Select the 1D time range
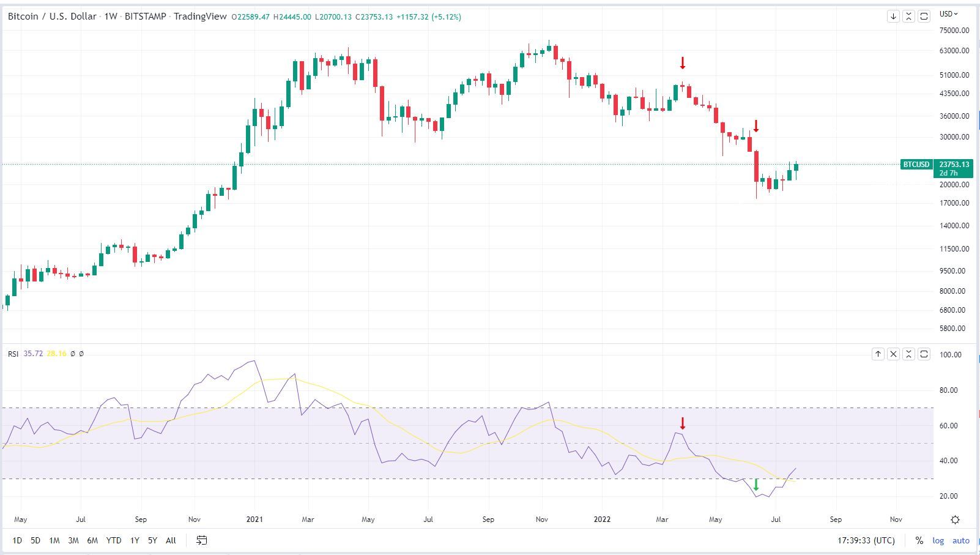This screenshot has height=555, width=980. (x=17, y=540)
